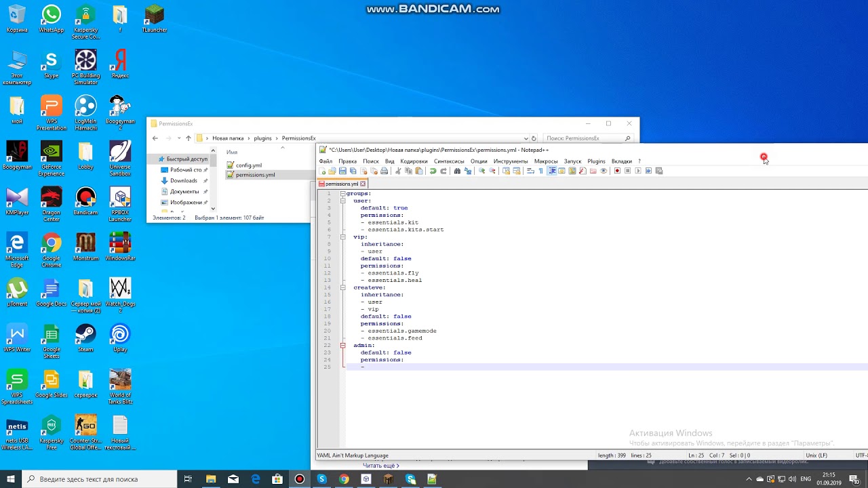This screenshot has height=488, width=868.
Task: Click Run macro multiple times icon
Action: pos(648,171)
